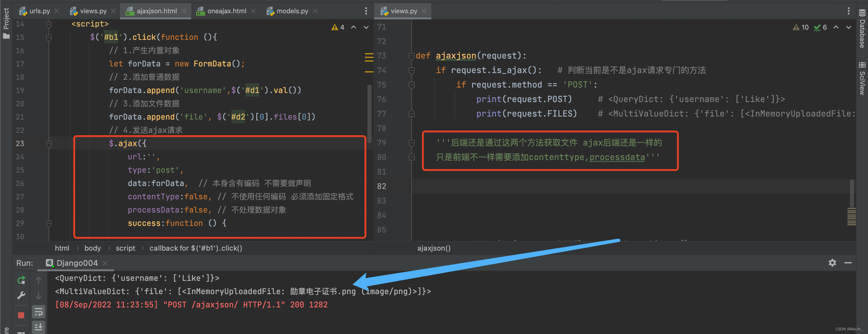The image size is (868, 334).
Task: Move down the stack trace in Run panel
Action: [x=39, y=296]
